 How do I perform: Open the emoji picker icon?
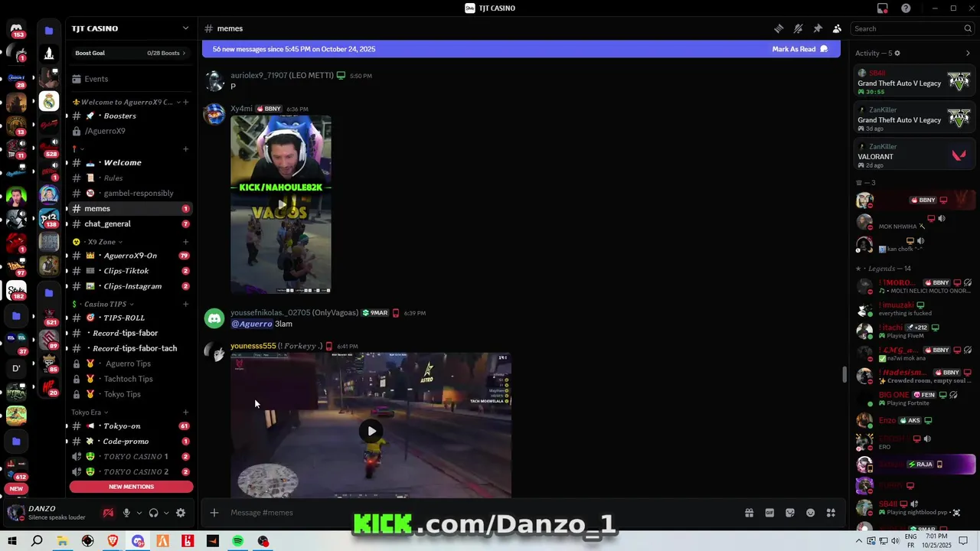(x=811, y=513)
